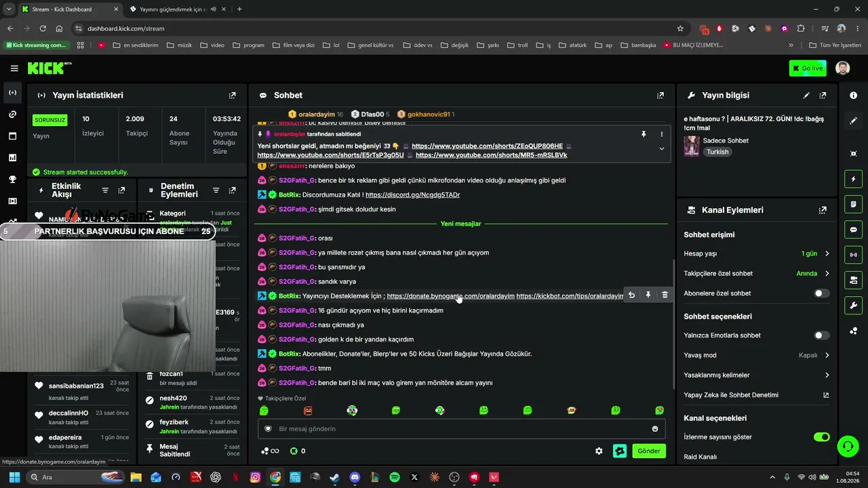Open donate.bynogame.com/oralardayim link
Viewport: 868px width, 488px height.
point(450,296)
